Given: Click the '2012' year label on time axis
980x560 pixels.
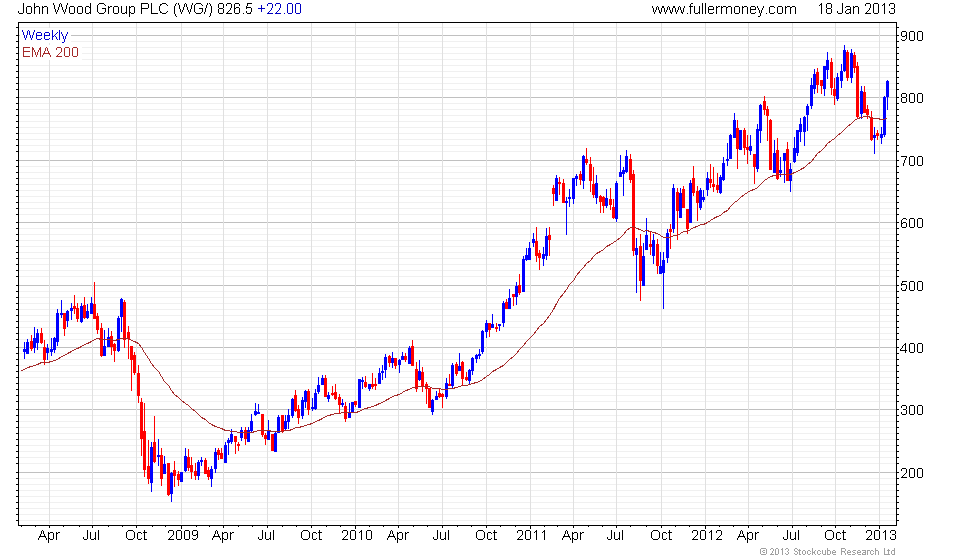Looking at the screenshot, I should point(707,536).
